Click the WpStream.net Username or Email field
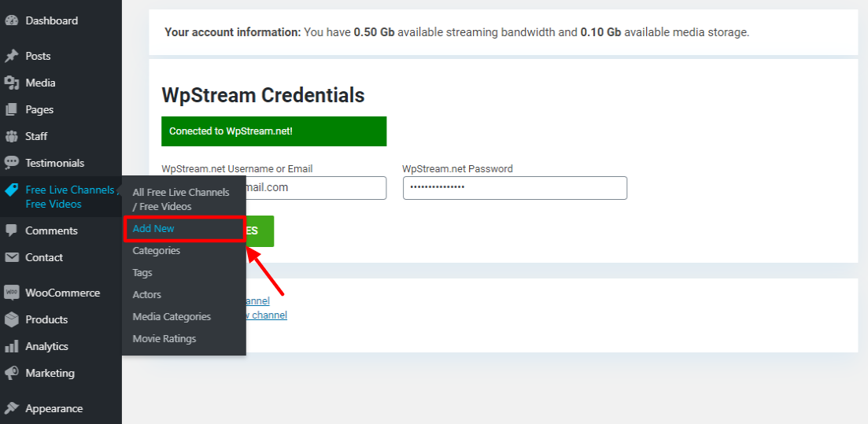The width and height of the screenshot is (868, 424). coord(315,188)
